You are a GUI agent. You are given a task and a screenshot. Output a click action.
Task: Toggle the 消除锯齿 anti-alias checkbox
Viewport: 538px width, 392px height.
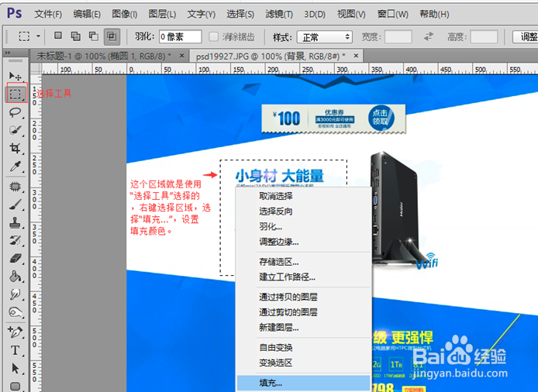213,36
